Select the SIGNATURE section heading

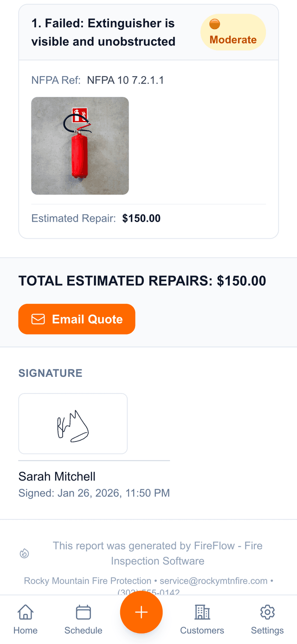click(50, 373)
